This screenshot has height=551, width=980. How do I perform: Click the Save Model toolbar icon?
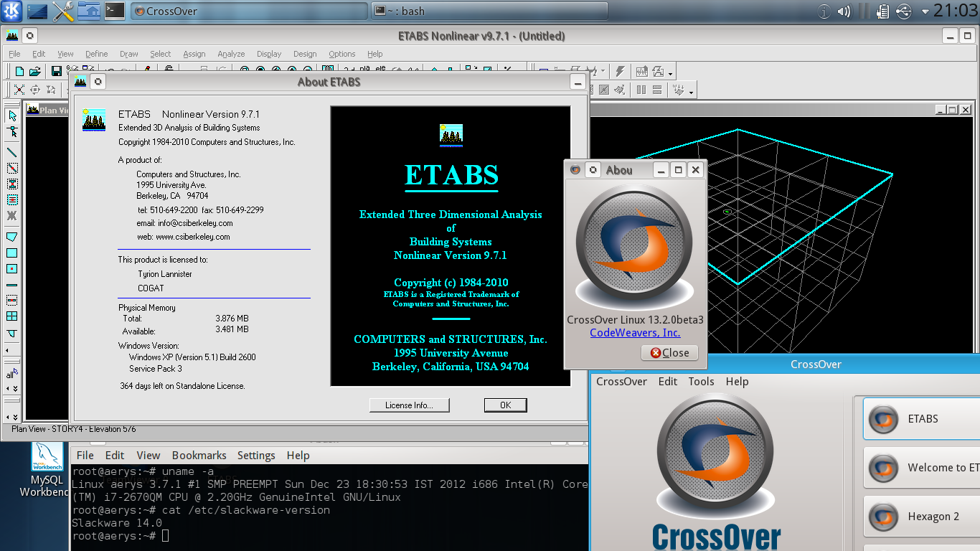[57, 70]
